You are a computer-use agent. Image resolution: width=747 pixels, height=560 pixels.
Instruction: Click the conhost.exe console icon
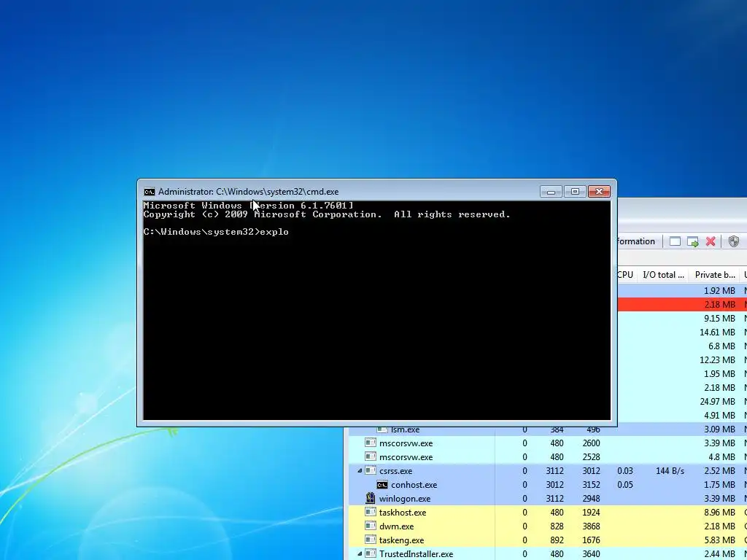382,485
